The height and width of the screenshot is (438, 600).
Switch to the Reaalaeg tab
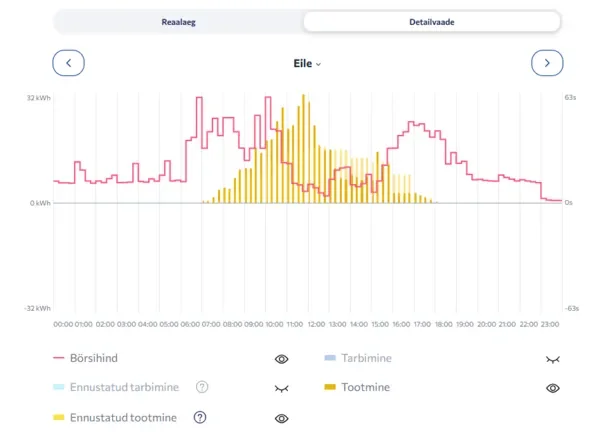pyautogui.click(x=180, y=21)
